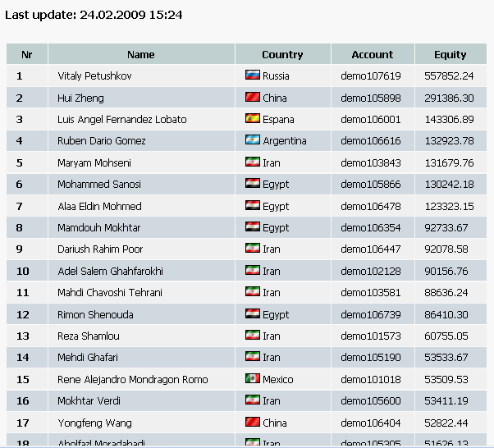This screenshot has width=494, height=448.
Task: Click the Name column header
Action: pos(141,55)
